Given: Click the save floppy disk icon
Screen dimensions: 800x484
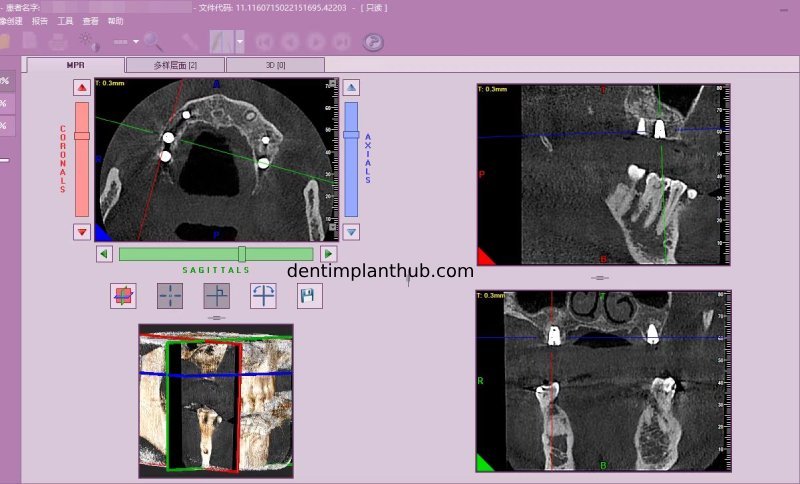Looking at the screenshot, I should 310,296.
